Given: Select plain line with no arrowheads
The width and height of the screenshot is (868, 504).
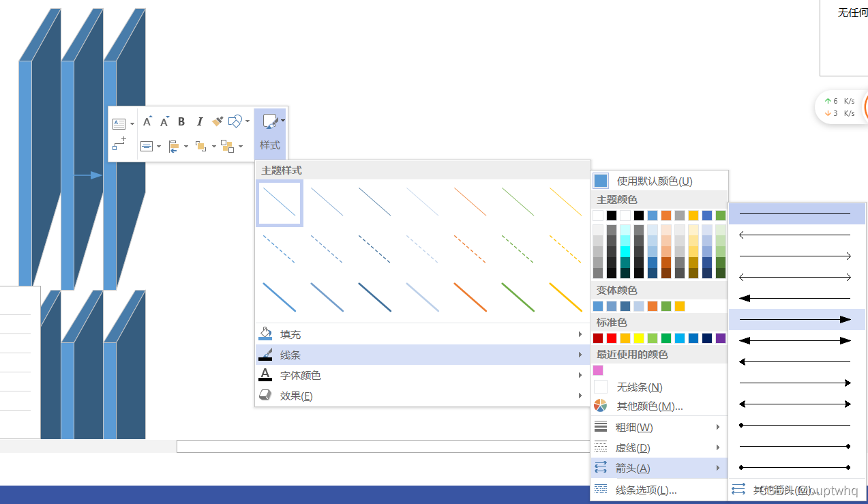Looking at the screenshot, I should click(796, 214).
